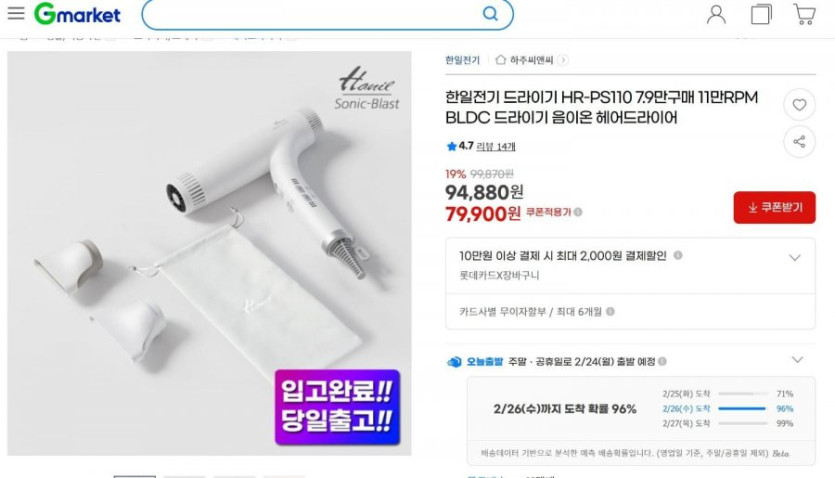Click the 2/26(수) arrival probability bar

point(742,409)
